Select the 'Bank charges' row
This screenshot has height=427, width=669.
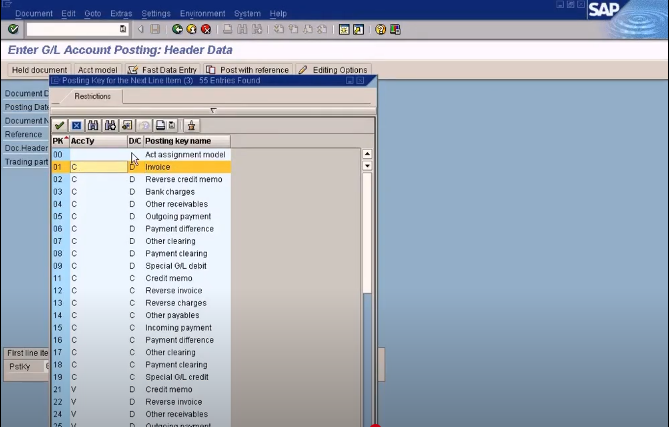pyautogui.click(x=141, y=192)
